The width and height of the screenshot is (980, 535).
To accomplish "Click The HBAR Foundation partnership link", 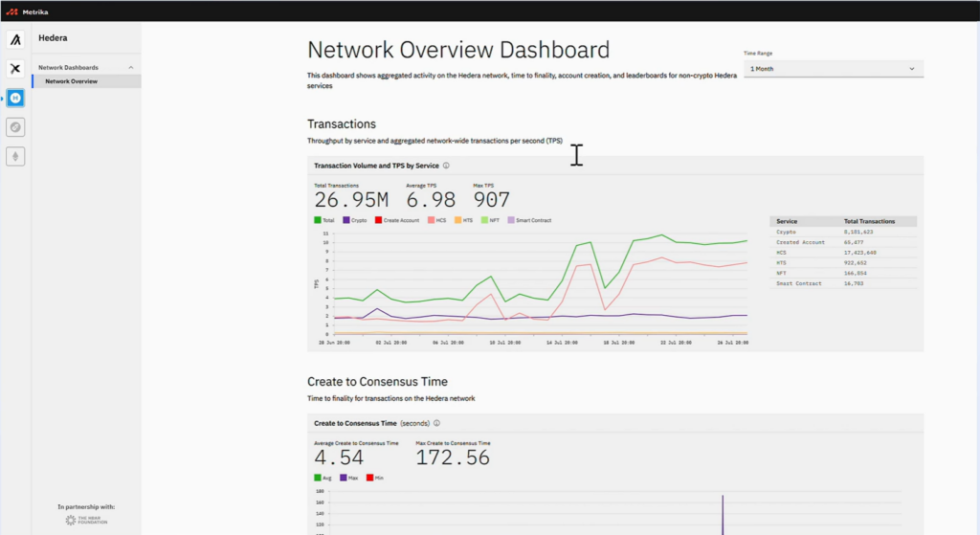I will 86,520.
